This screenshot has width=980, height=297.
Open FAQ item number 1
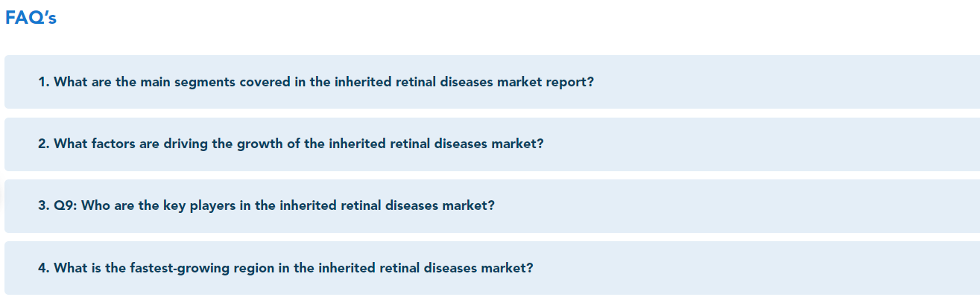point(492,82)
